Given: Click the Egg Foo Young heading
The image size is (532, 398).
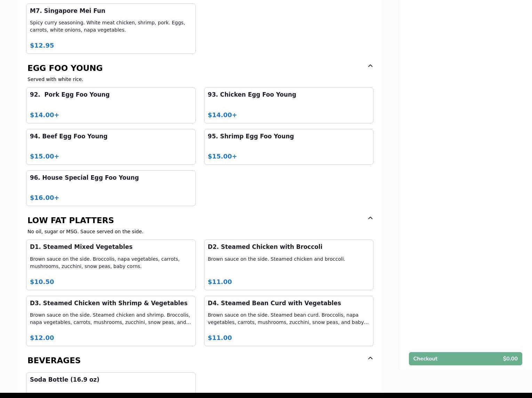Looking at the screenshot, I should 65,68.
